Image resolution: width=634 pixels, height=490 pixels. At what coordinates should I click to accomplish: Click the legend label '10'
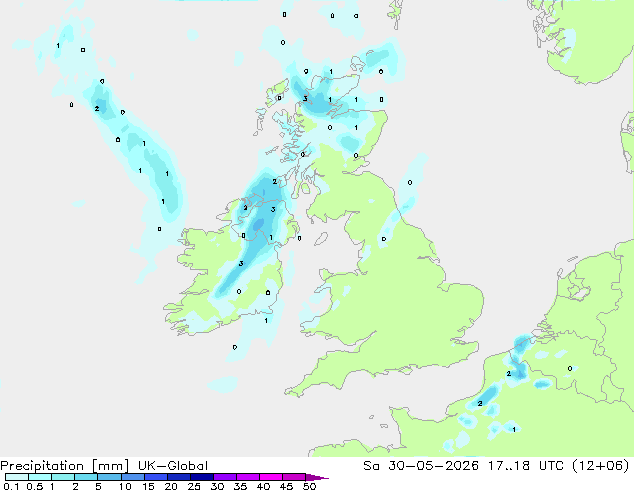click(125, 486)
